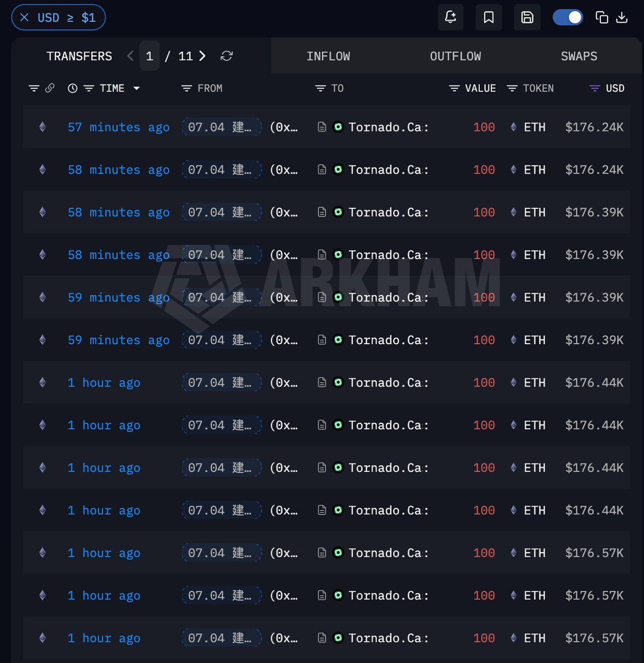Switch to the SWAPS tab

click(x=579, y=56)
